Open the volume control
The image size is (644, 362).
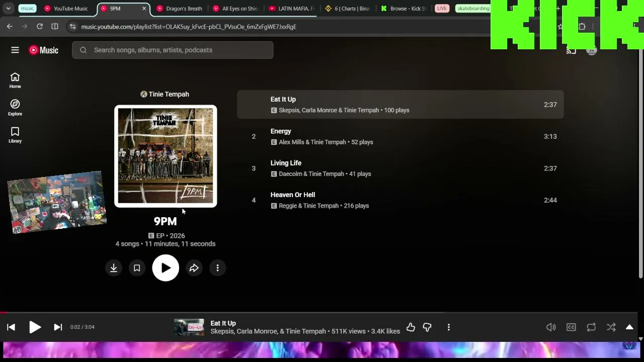tap(551, 327)
